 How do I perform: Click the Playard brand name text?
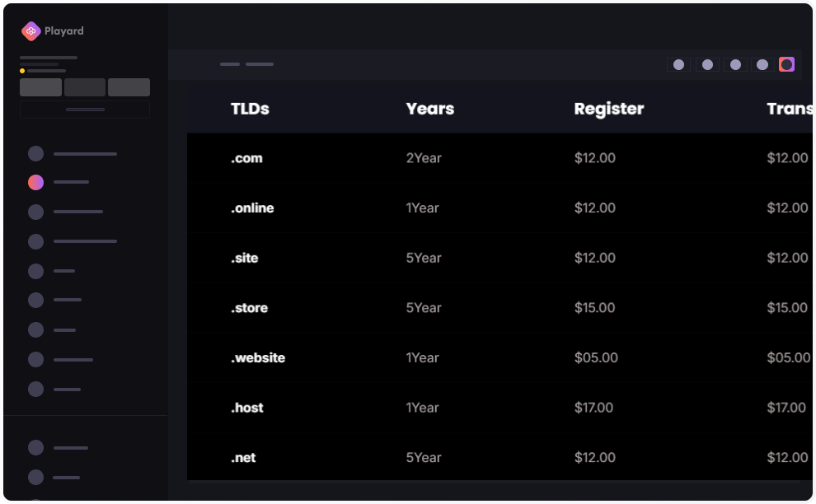click(64, 31)
